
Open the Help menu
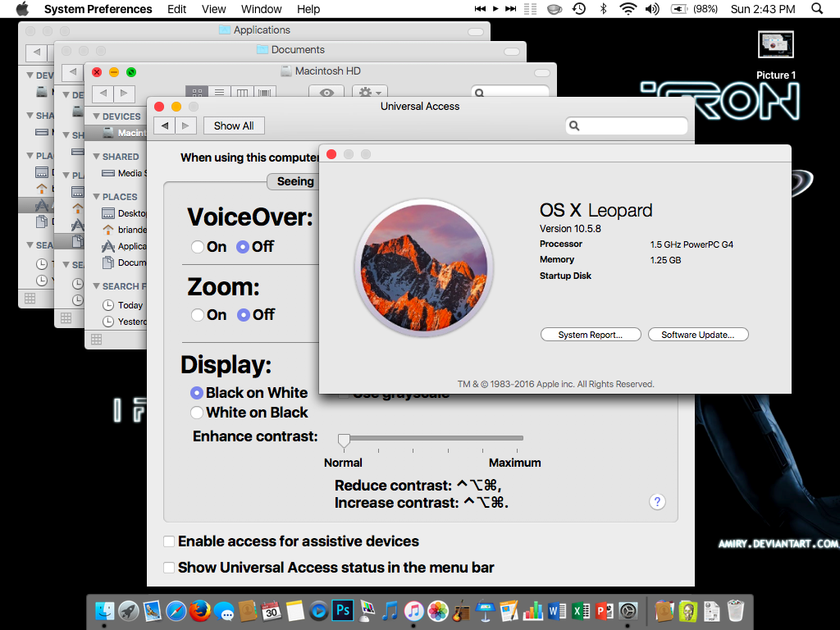[x=308, y=9]
